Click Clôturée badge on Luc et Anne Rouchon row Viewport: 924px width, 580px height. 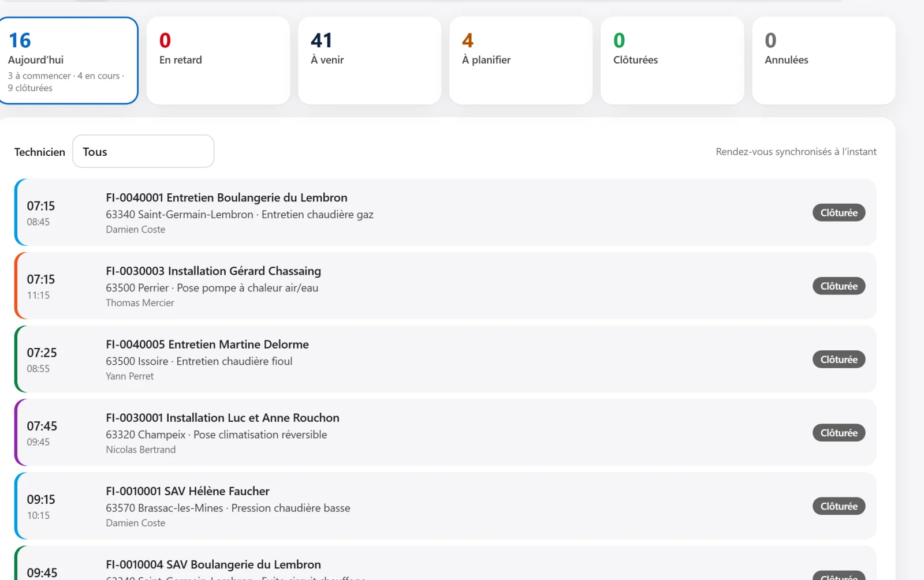(x=839, y=432)
